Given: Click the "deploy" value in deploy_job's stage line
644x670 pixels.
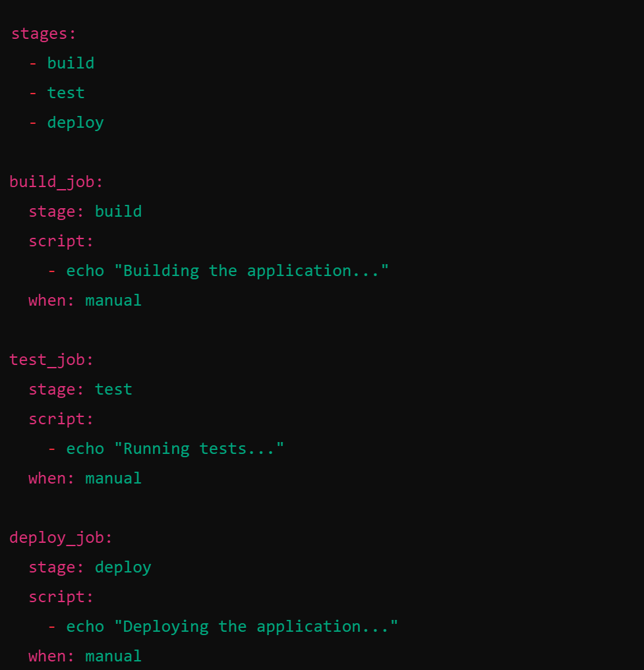Looking at the screenshot, I should click(x=123, y=567).
